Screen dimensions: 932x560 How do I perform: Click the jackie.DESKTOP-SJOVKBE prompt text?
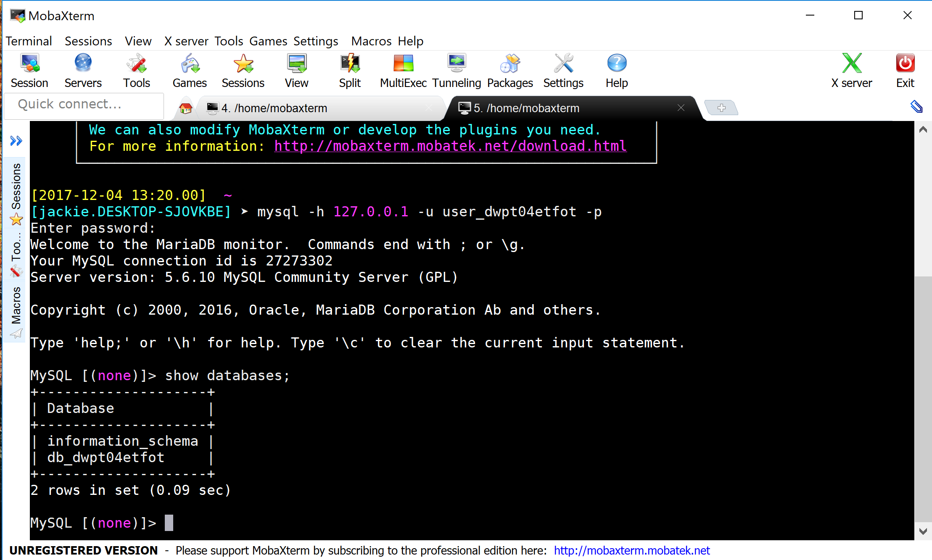pyautogui.click(x=131, y=212)
